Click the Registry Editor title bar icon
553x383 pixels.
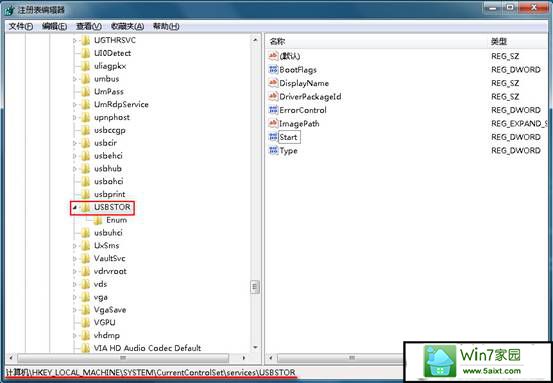[10, 9]
